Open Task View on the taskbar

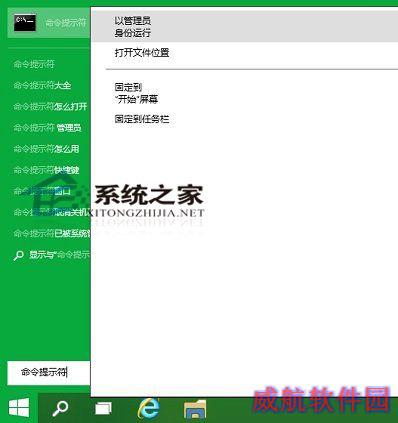103,408
